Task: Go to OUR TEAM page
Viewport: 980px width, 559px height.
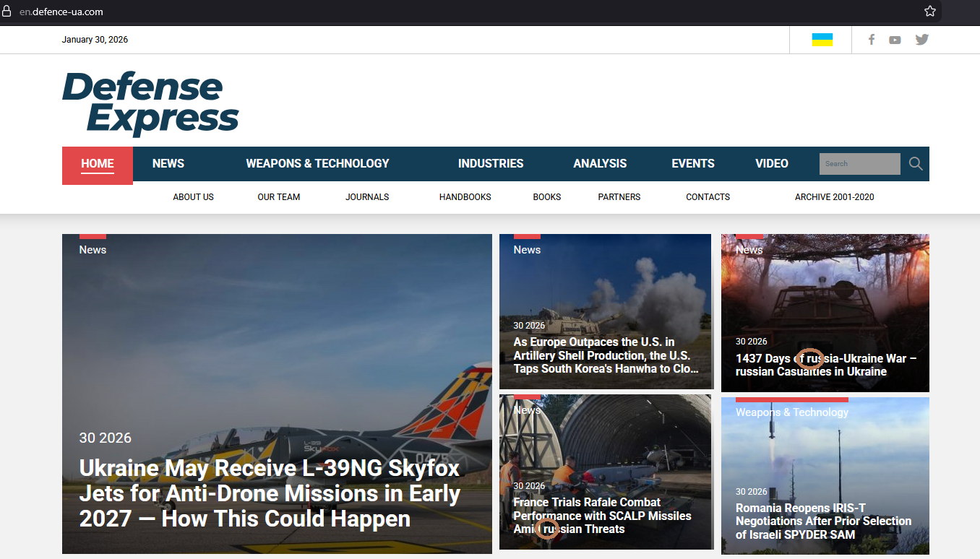Action: click(x=279, y=196)
